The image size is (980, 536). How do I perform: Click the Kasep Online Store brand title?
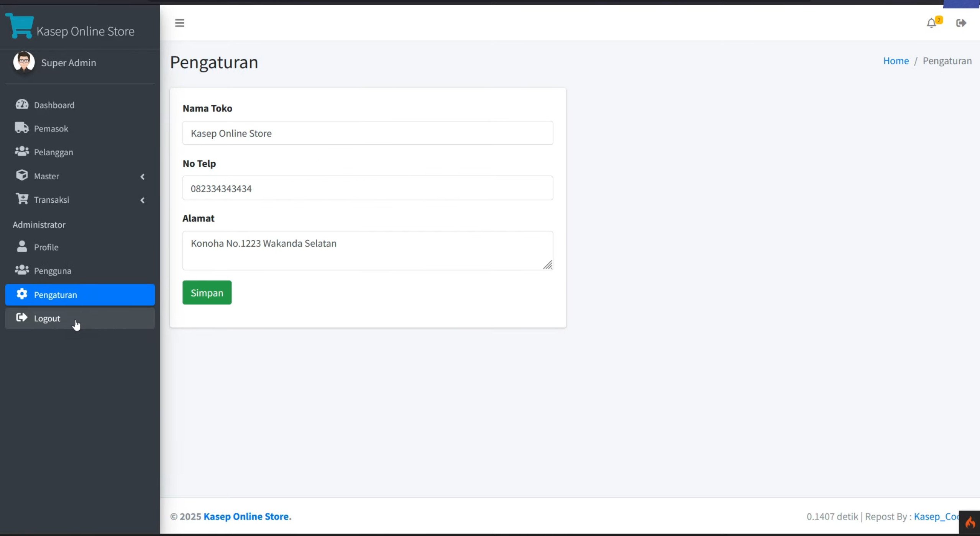point(85,31)
